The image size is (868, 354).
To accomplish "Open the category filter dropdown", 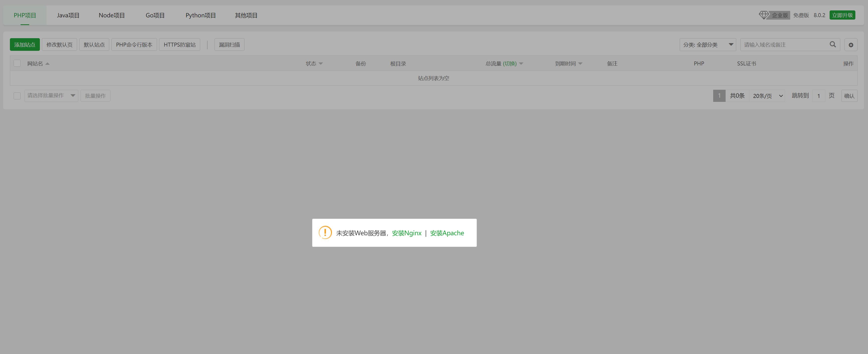I will (707, 45).
